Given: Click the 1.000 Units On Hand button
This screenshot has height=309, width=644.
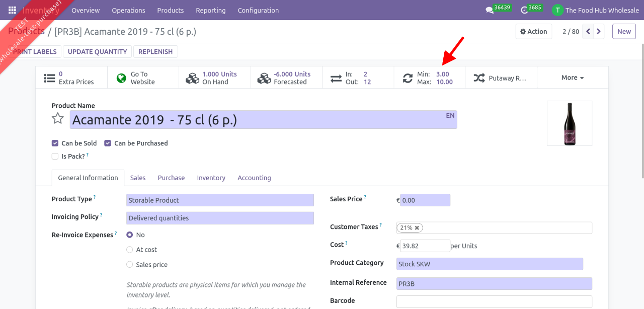Looking at the screenshot, I should click(215, 78).
